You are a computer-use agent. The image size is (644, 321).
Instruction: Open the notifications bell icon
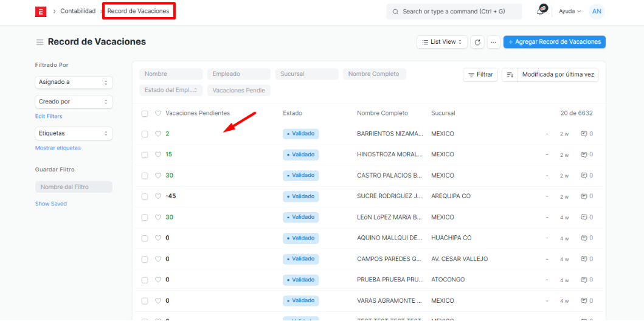[540, 12]
